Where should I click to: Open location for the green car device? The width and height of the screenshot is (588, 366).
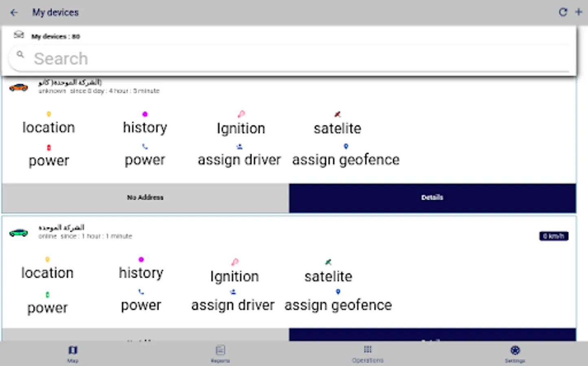click(x=47, y=268)
